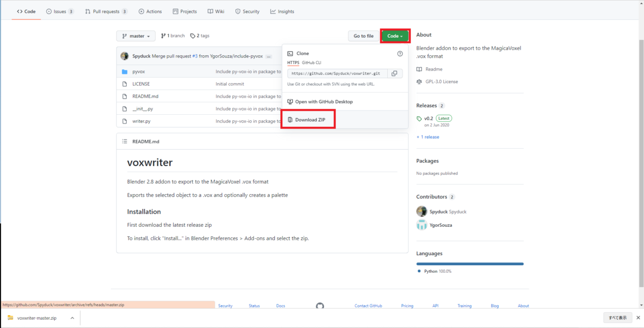Image resolution: width=644 pixels, height=328 pixels.
Task: Open the Pull requests tab
Action: click(x=106, y=11)
